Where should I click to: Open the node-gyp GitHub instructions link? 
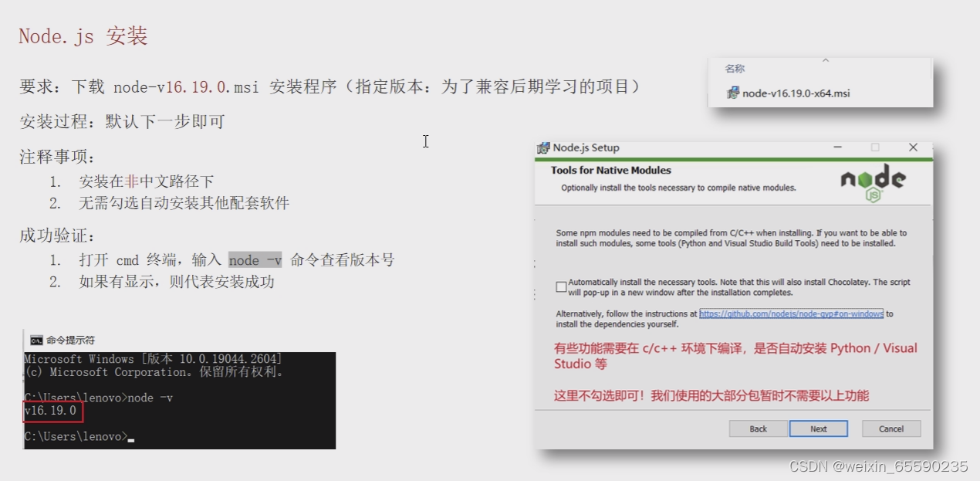click(x=792, y=314)
